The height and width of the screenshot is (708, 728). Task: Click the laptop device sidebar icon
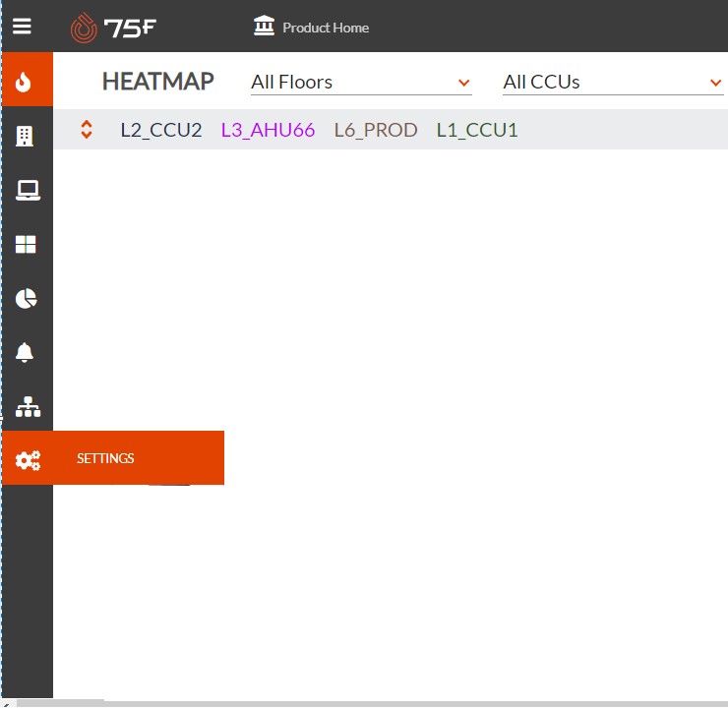pos(27,191)
